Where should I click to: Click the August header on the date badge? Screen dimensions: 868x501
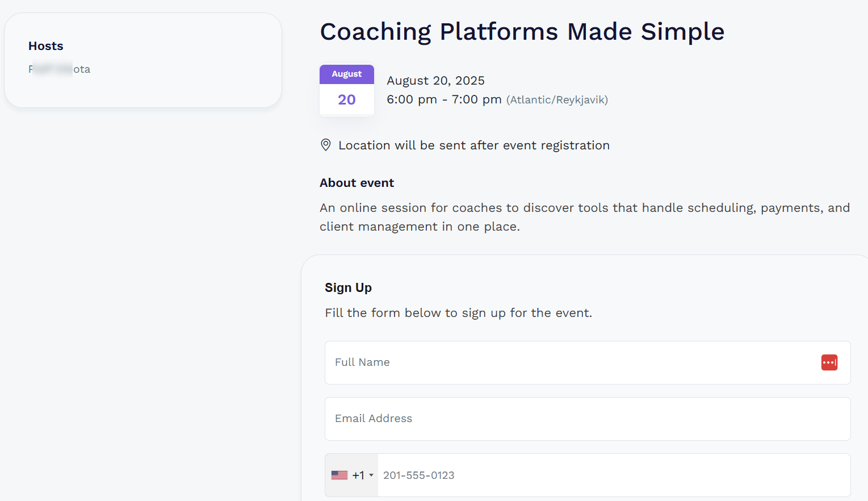346,74
